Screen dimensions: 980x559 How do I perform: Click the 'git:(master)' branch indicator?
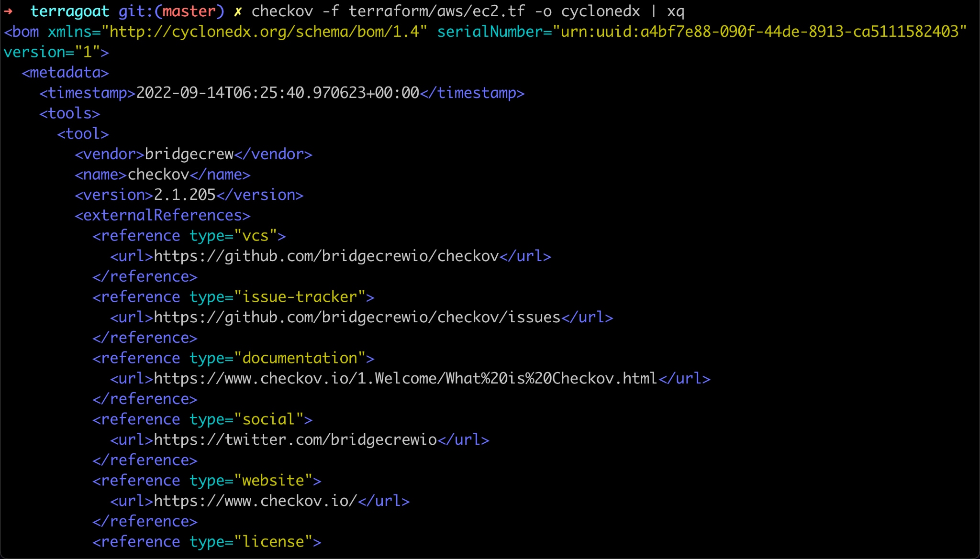171,11
